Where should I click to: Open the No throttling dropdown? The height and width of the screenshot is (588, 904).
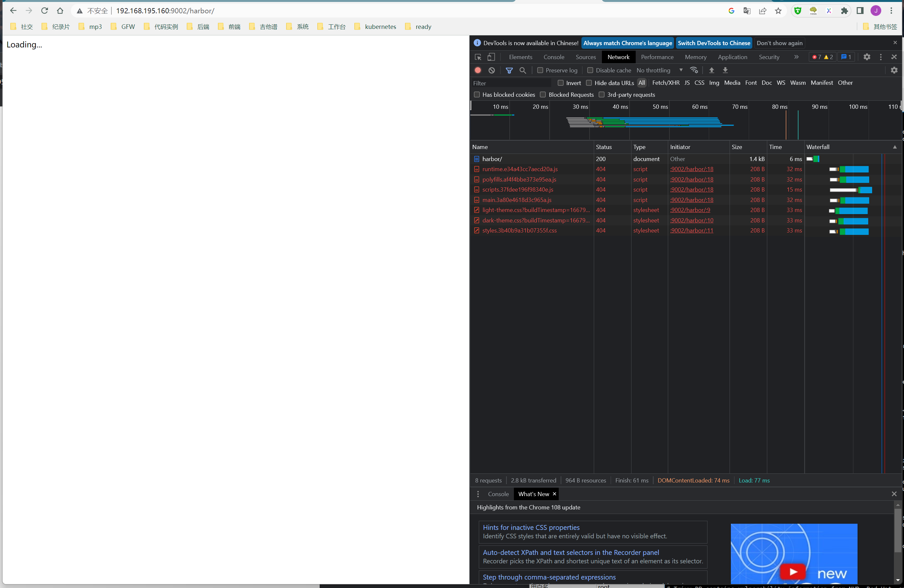tap(660, 70)
